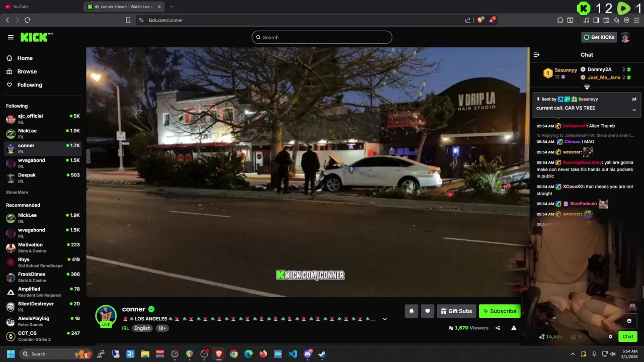Open chat settings gear
The image size is (644, 362).
coord(610,337)
